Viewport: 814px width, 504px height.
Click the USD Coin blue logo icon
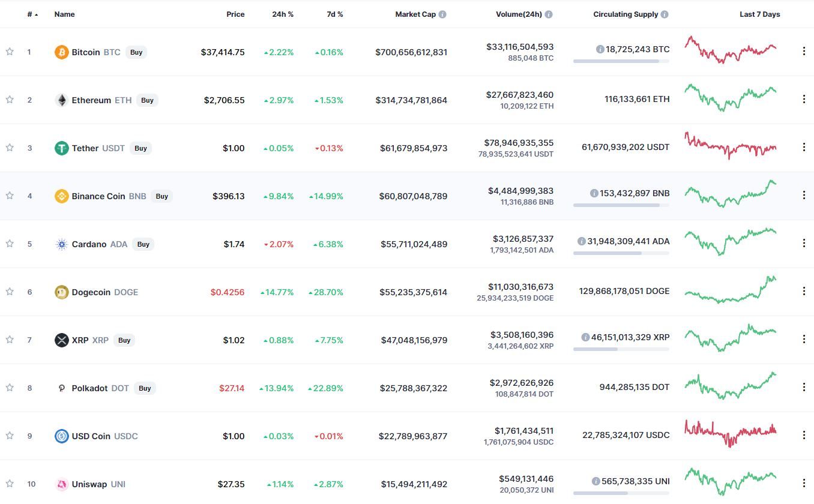pos(62,436)
